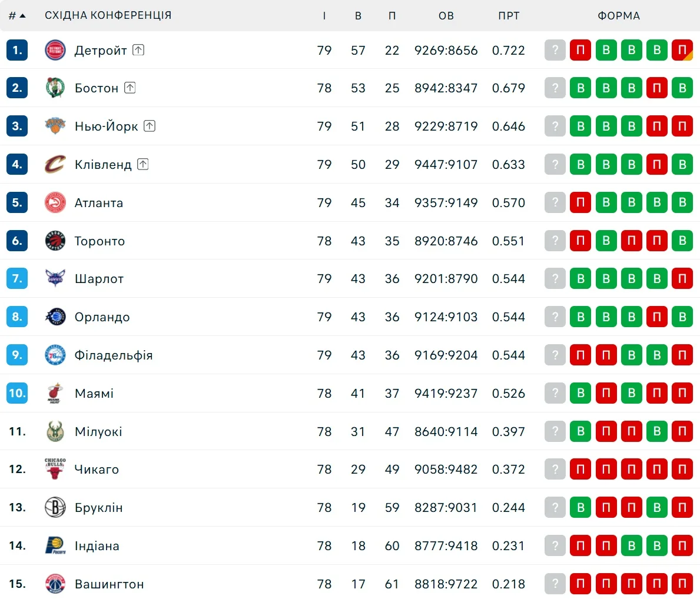Click the Detroit Pistons team logo

55,50
